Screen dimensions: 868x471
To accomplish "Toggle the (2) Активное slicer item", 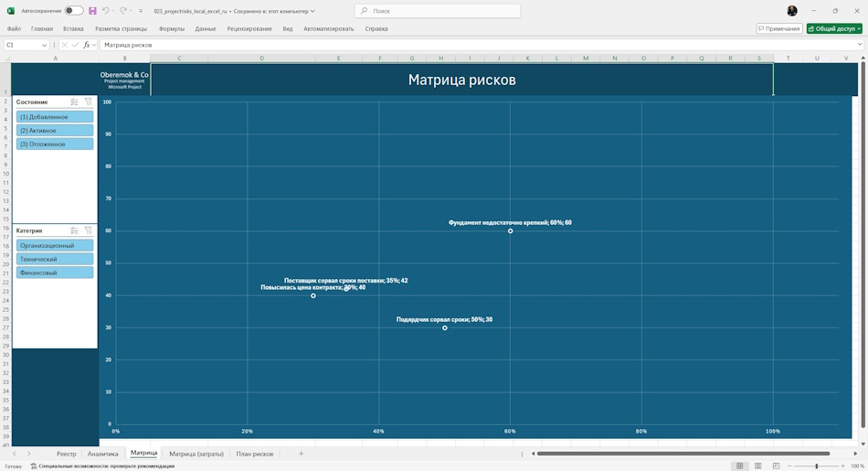I will pyautogui.click(x=55, y=130).
